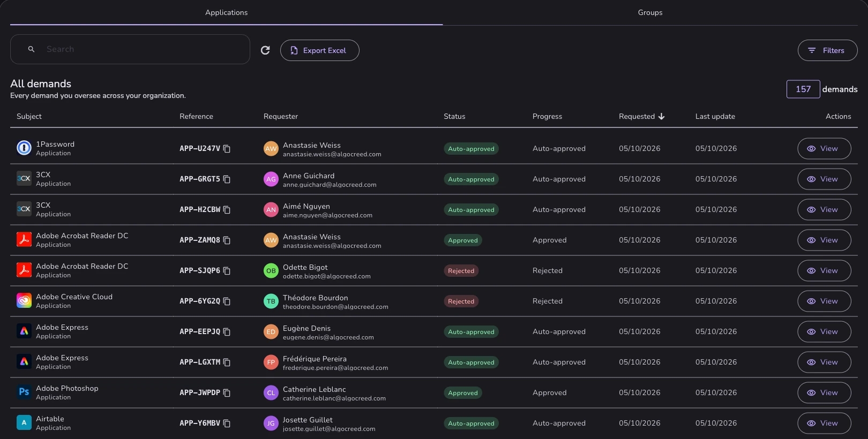Click the 1Password app icon
Image resolution: width=868 pixels, height=439 pixels.
pyautogui.click(x=24, y=148)
